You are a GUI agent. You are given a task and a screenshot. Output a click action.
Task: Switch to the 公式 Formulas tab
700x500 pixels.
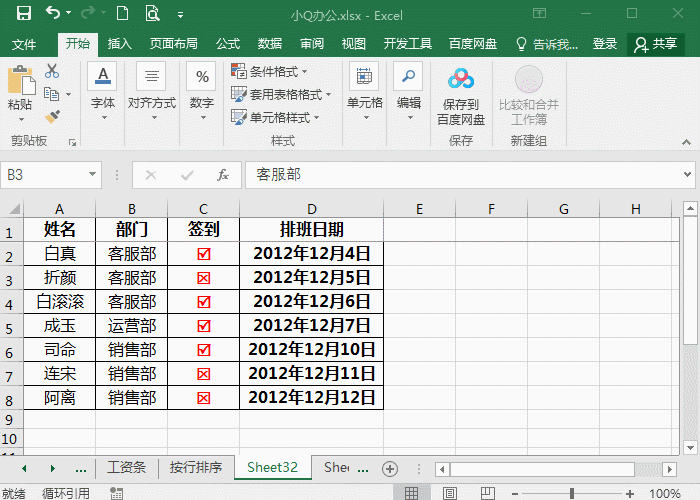coord(228,44)
